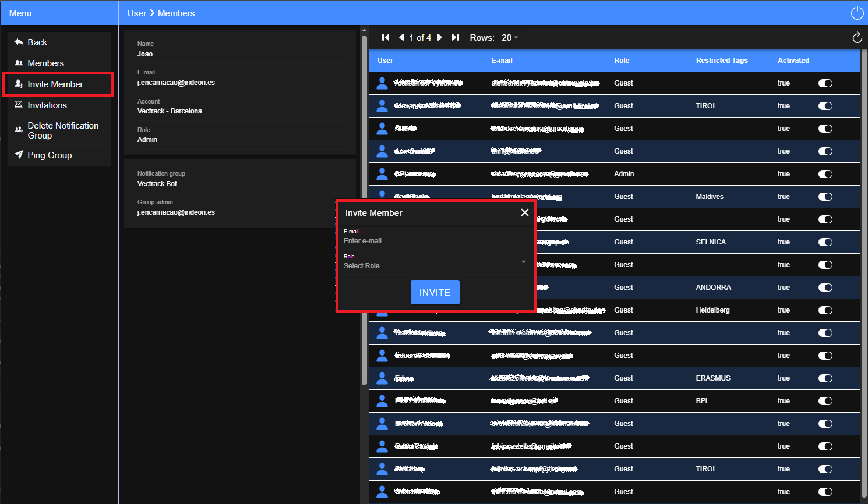Sort by the Role column header
The width and height of the screenshot is (868, 504).
pyautogui.click(x=622, y=61)
